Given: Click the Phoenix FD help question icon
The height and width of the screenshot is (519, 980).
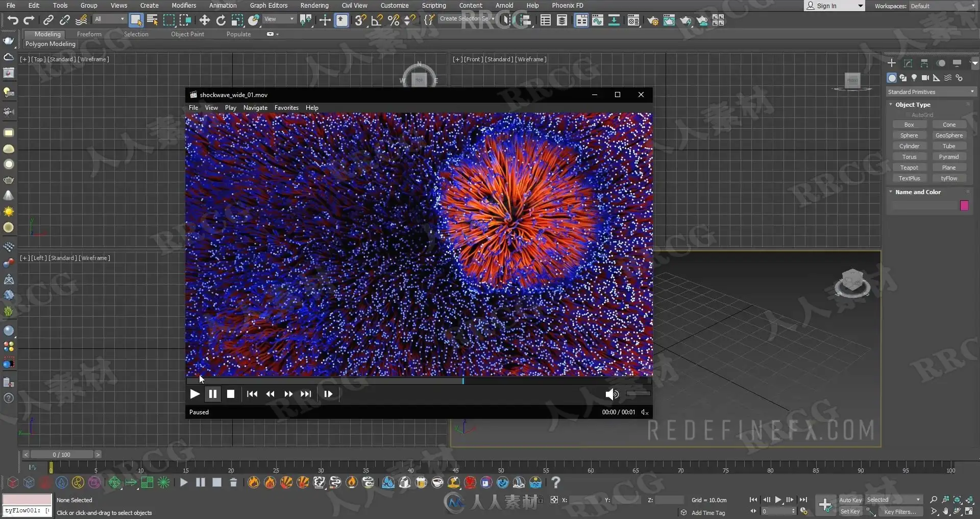Looking at the screenshot, I should point(556,482).
